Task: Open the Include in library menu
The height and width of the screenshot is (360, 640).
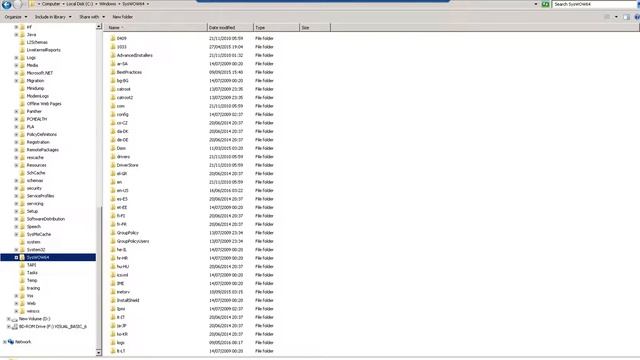Action: [x=53, y=17]
